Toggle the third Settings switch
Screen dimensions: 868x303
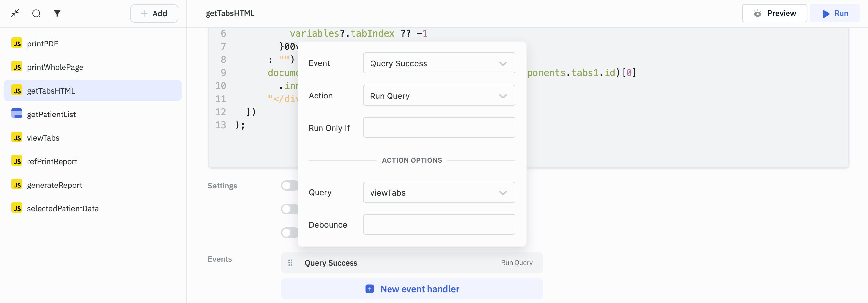tap(289, 233)
